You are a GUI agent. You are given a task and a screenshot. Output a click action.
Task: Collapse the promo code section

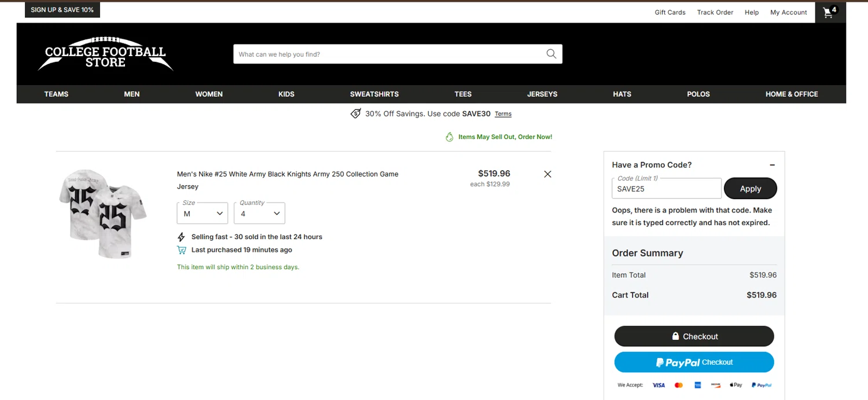pyautogui.click(x=772, y=165)
